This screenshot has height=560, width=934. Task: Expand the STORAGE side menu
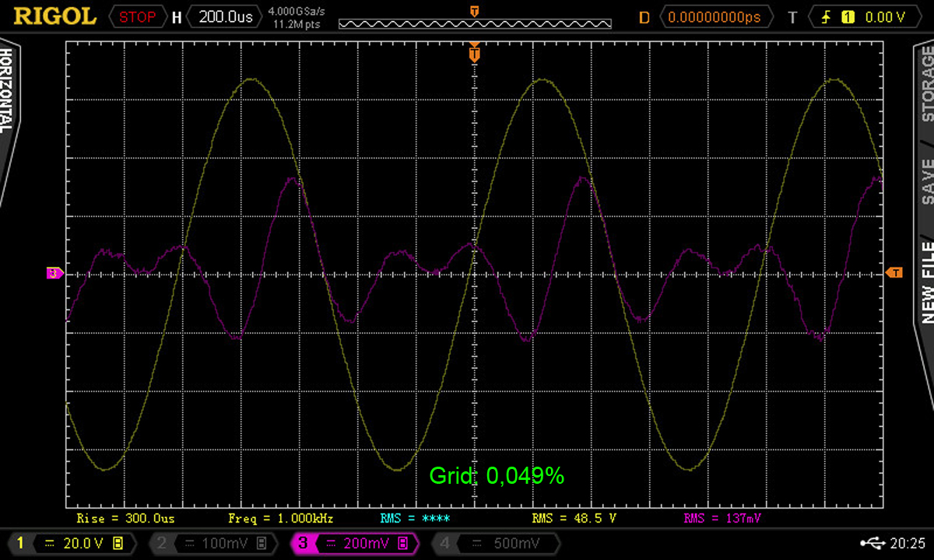tap(926, 86)
